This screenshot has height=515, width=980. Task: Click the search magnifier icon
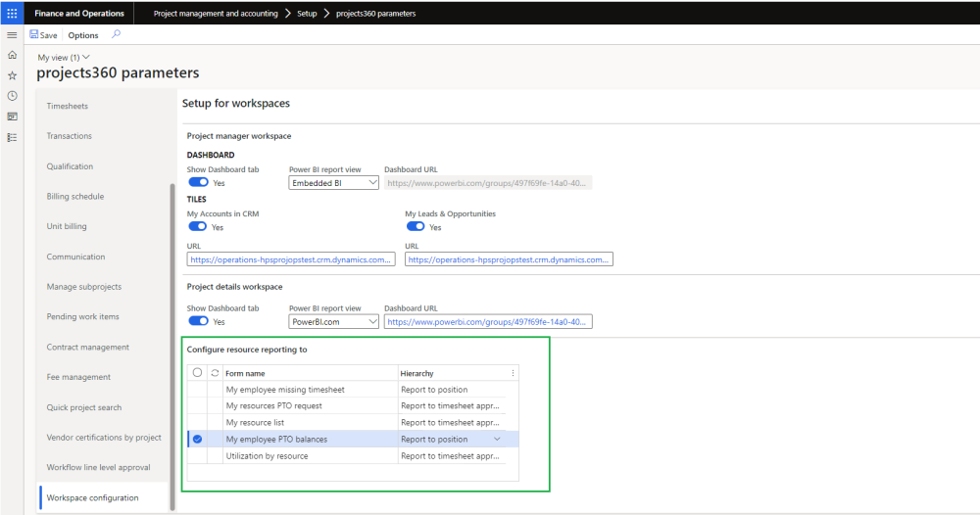117,34
